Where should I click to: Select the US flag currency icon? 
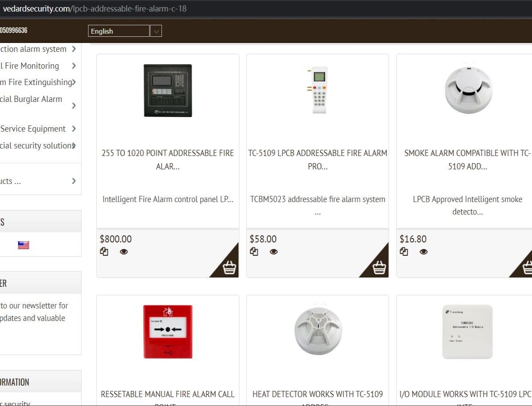coord(23,245)
